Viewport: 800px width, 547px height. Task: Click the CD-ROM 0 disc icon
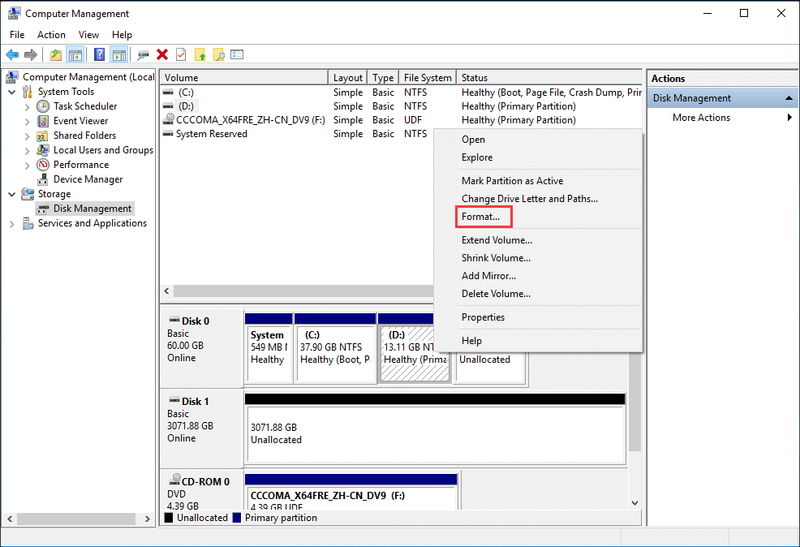tap(175, 480)
